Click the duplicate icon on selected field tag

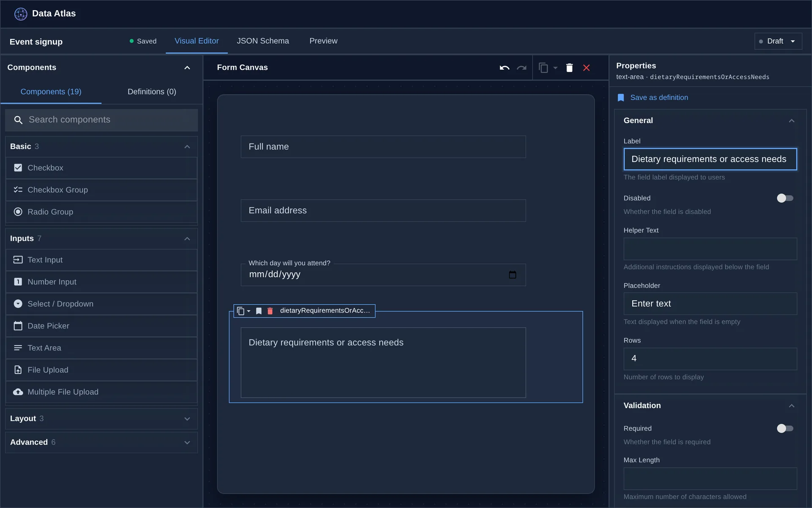click(x=241, y=311)
